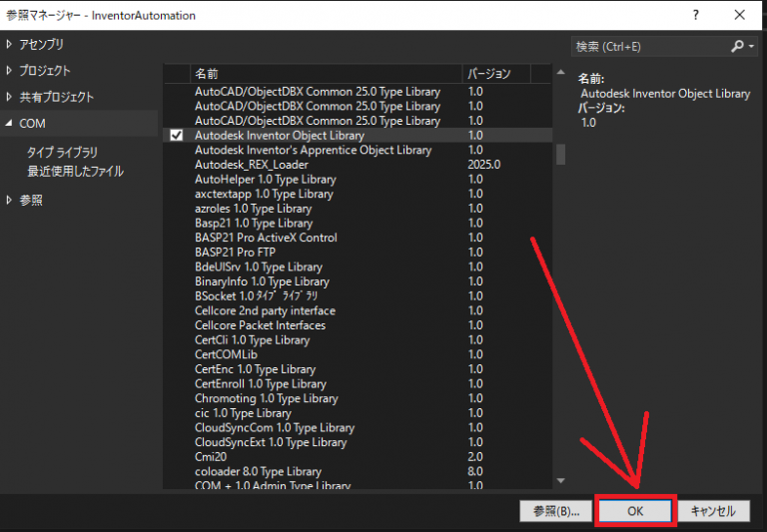
Task: Expand the アセンブリ category
Action: point(10,44)
